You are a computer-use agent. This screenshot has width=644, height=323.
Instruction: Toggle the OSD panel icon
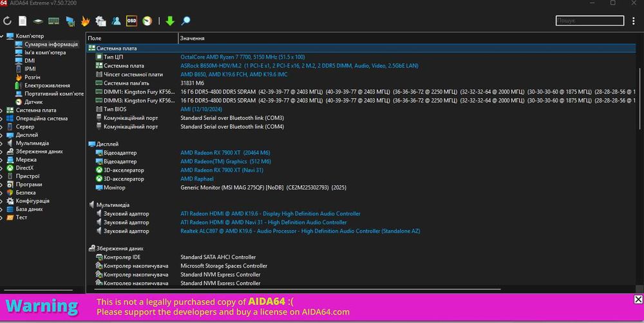click(131, 21)
